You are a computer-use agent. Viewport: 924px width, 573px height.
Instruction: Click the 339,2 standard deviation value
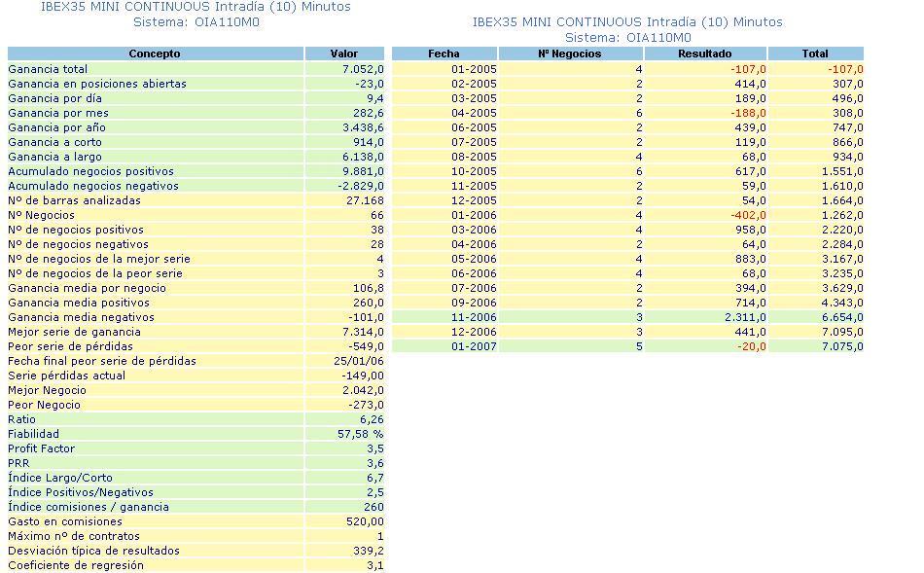point(369,551)
